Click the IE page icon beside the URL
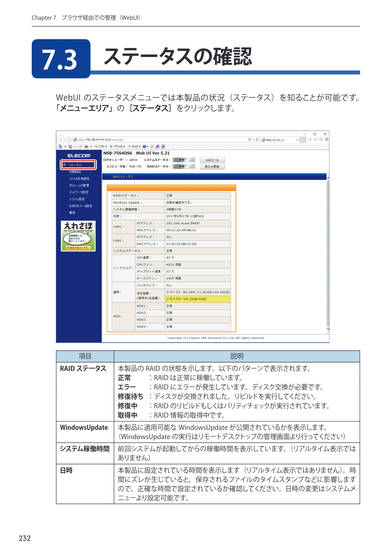Viewport: 392px width, 554px height. click(75, 139)
